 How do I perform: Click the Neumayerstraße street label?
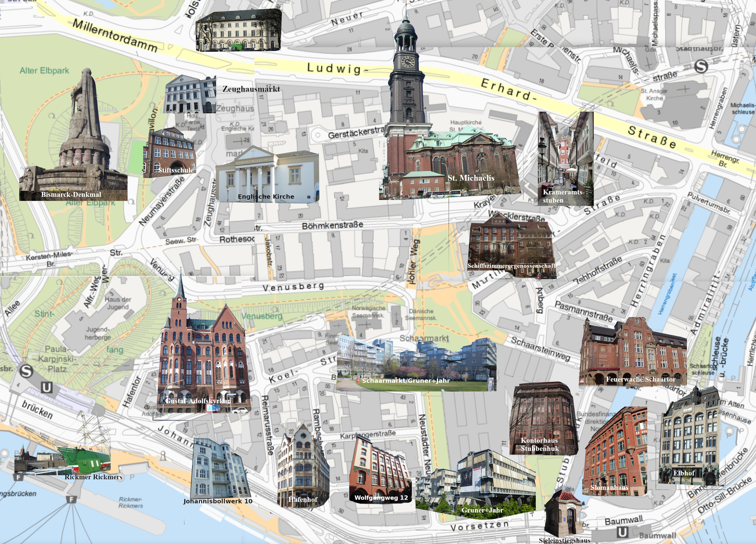click(162, 201)
